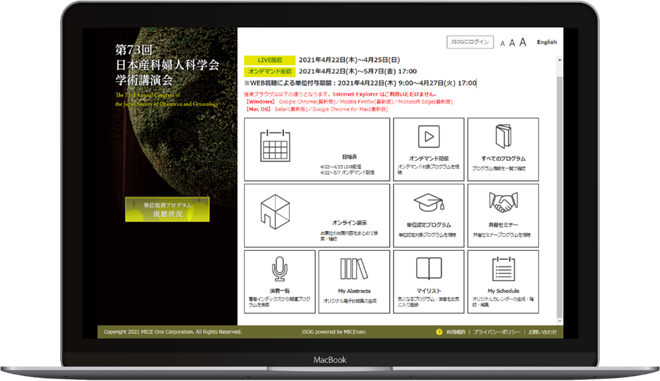This screenshot has width=660, height=381.
Task: Click JSOGにログイン login button
Action: tap(470, 42)
